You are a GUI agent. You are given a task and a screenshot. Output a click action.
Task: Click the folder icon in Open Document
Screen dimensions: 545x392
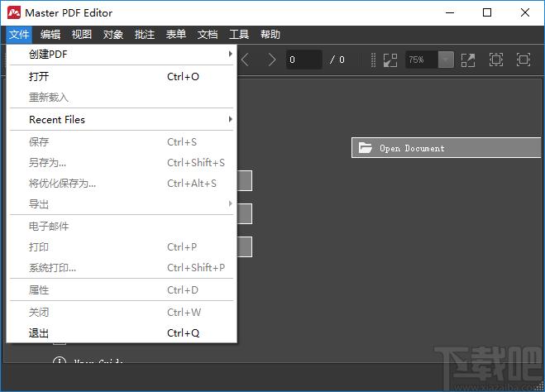pyautogui.click(x=366, y=148)
